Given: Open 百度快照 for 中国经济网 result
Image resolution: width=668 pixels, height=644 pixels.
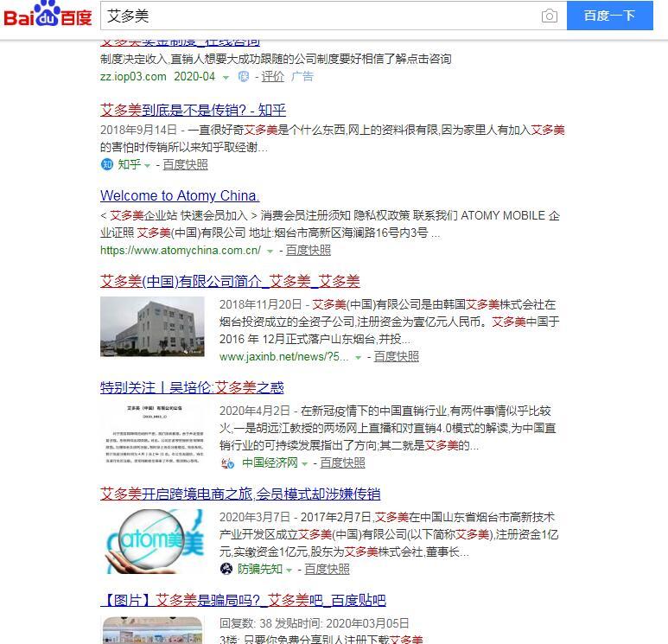Looking at the screenshot, I should click(342, 462).
